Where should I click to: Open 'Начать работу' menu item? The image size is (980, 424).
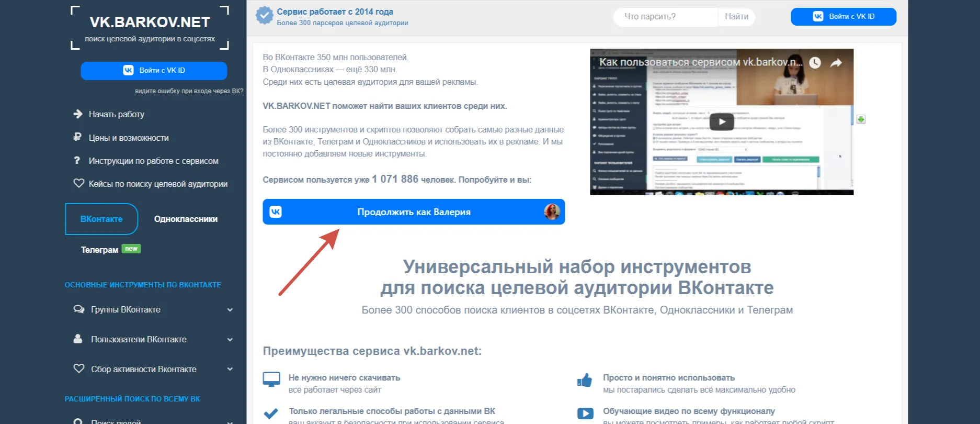point(117,114)
